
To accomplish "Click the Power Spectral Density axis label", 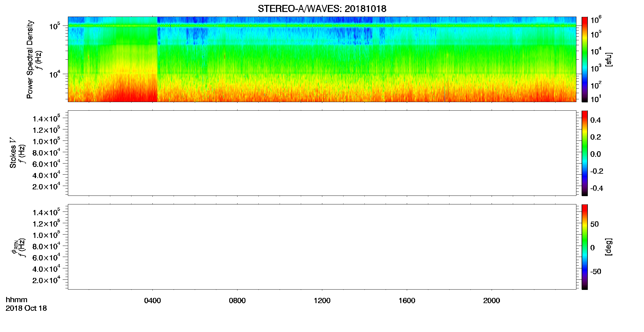I will 30,59.
